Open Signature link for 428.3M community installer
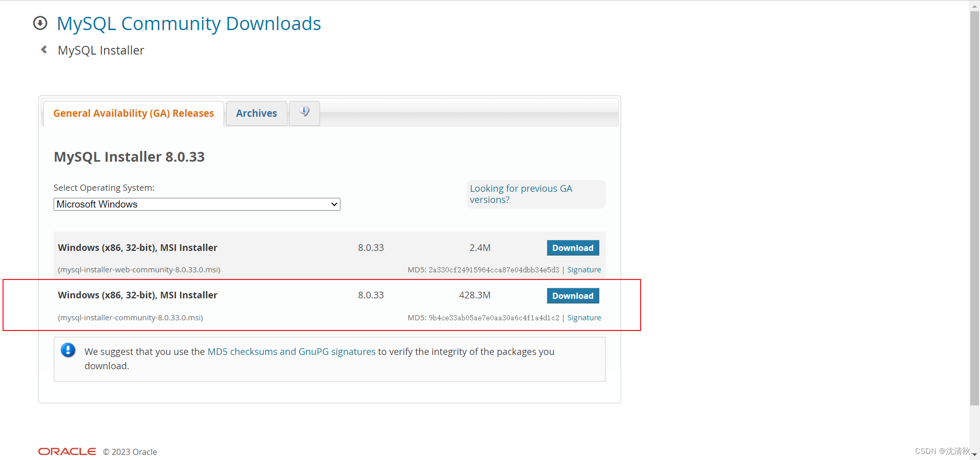Image resolution: width=980 pixels, height=460 pixels. (x=584, y=318)
